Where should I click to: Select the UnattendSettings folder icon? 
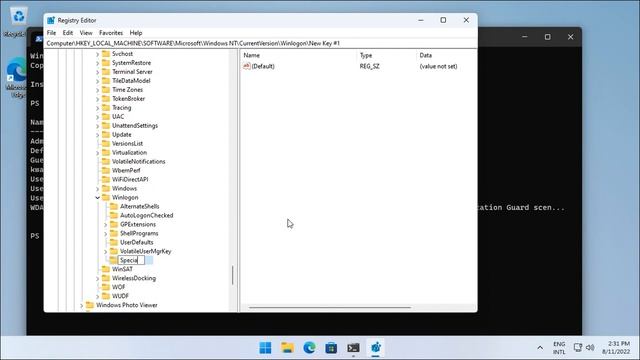point(106,125)
